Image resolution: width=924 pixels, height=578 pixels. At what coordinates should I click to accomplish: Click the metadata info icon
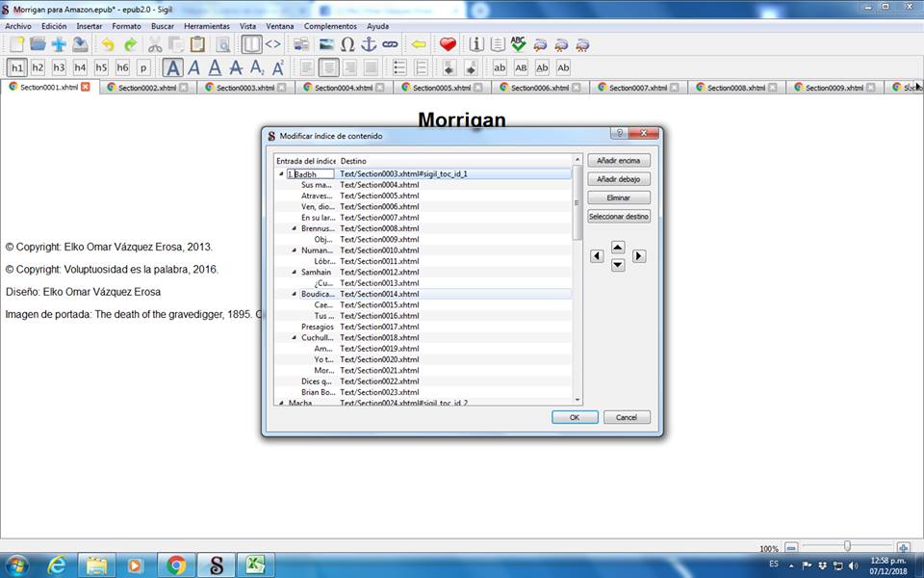pyautogui.click(x=476, y=44)
